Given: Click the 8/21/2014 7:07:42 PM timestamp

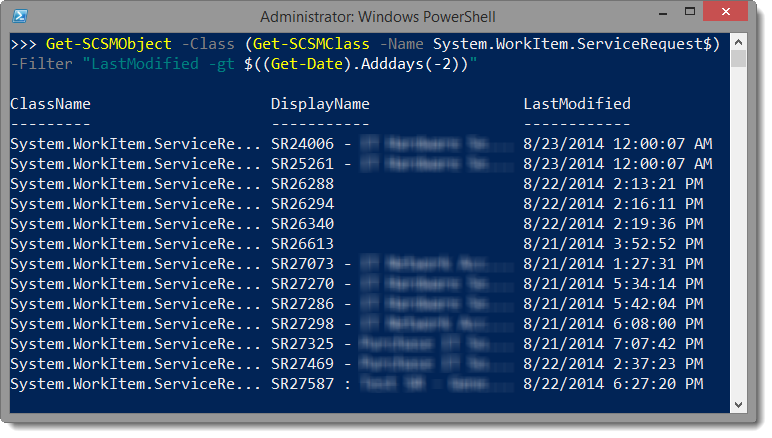Looking at the screenshot, I should tap(613, 344).
